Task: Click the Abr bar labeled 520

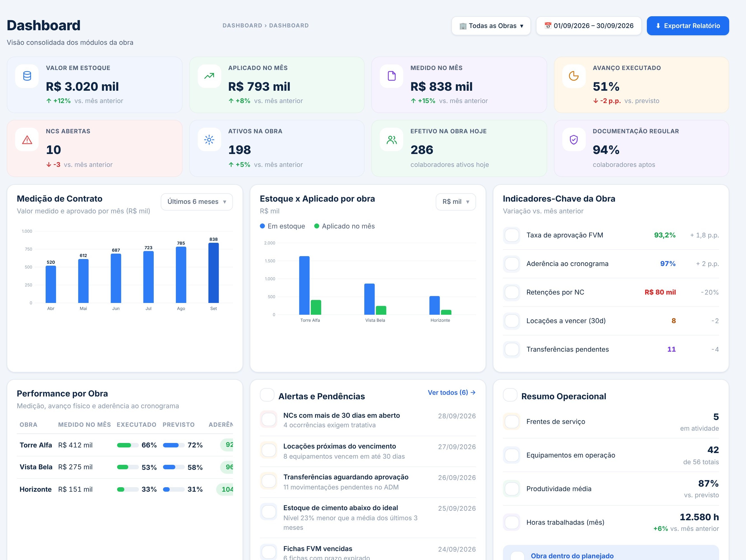Action: 51,284
